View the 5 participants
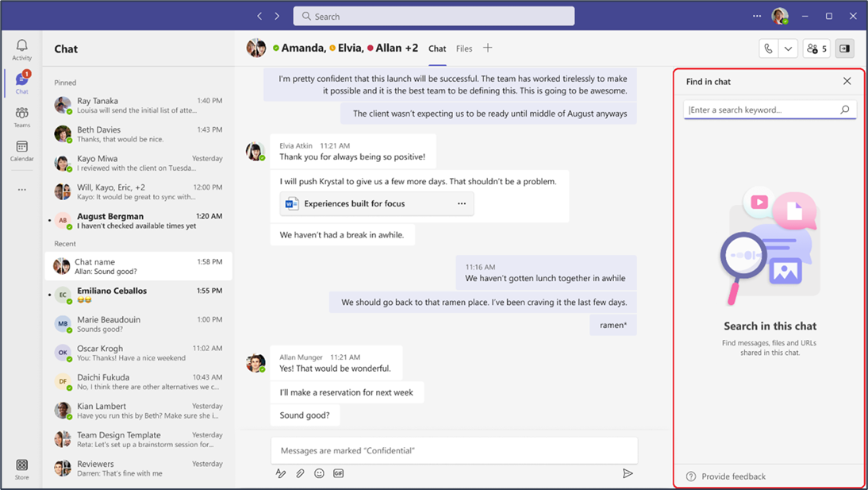This screenshot has height=490, width=868. pos(817,48)
